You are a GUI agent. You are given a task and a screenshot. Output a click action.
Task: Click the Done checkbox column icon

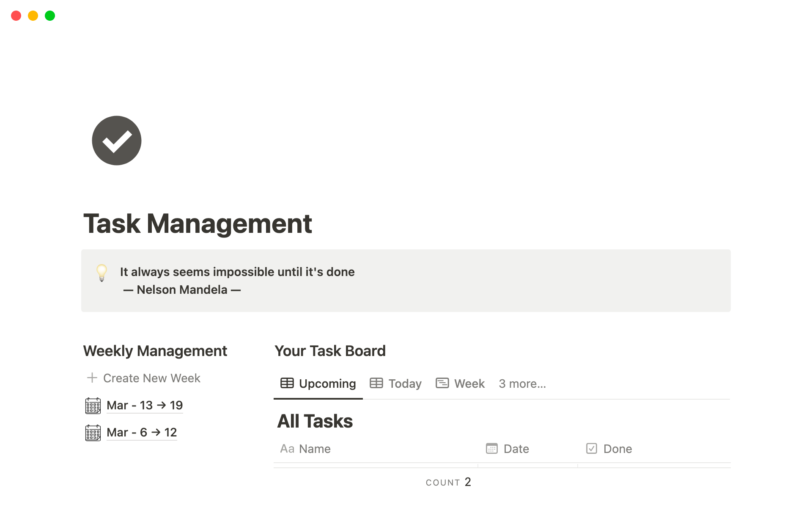592,448
